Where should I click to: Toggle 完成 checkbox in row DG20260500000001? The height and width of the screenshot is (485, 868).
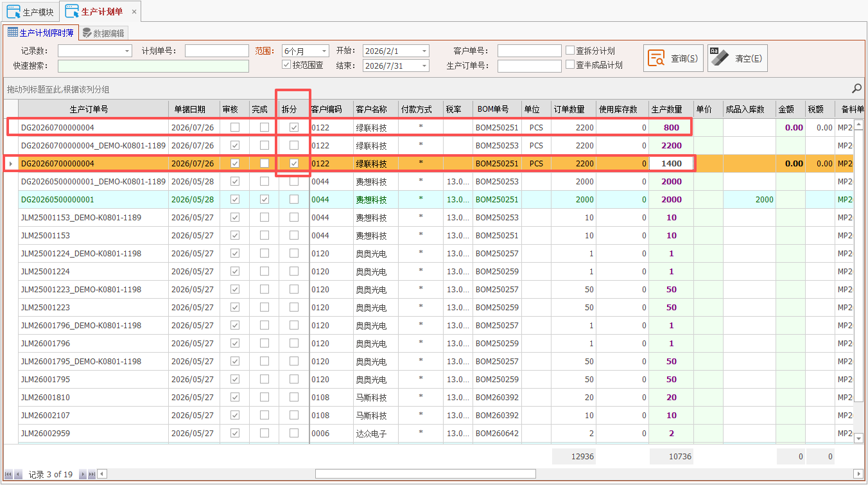coord(265,200)
